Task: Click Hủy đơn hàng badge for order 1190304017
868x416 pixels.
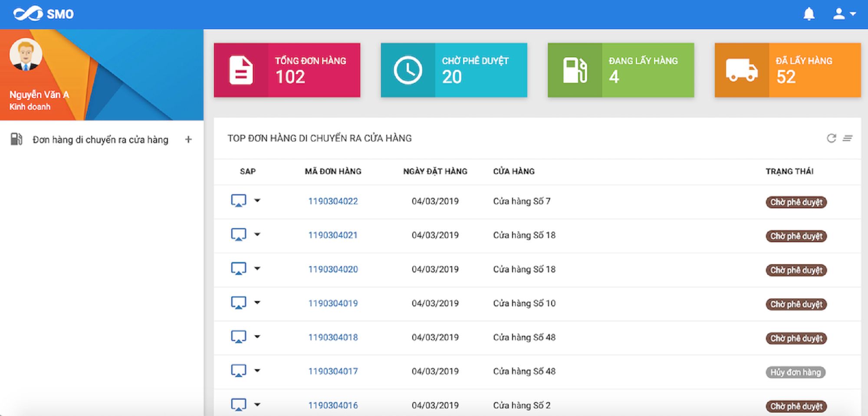Action: (x=796, y=372)
